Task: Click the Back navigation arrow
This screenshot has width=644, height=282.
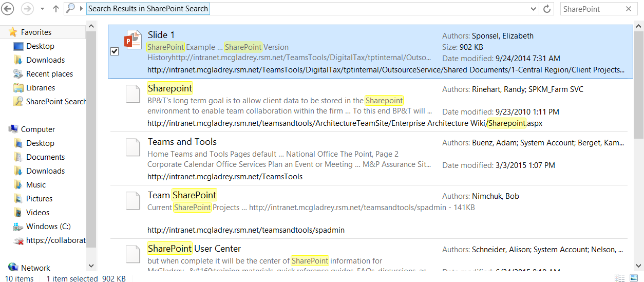Action: pyautogui.click(x=8, y=9)
